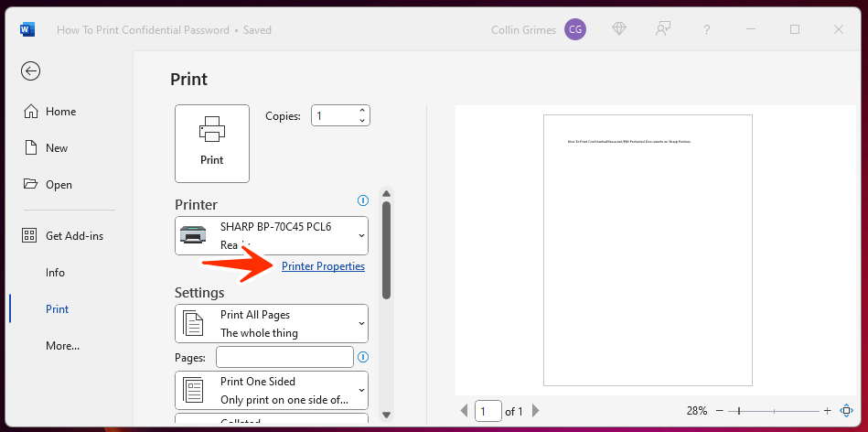
Task: Open the SHARP BP-70C45 PCL6 printer dropdown
Action: pos(272,235)
